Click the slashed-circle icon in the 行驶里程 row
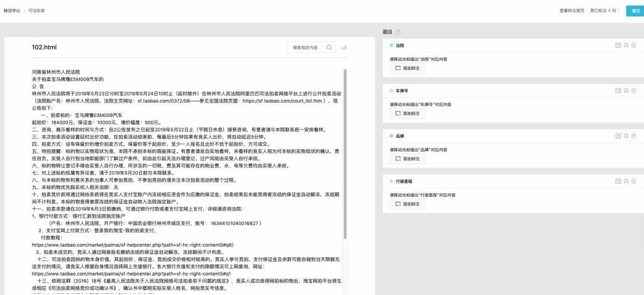This screenshot has height=295, width=644. coord(626,181)
